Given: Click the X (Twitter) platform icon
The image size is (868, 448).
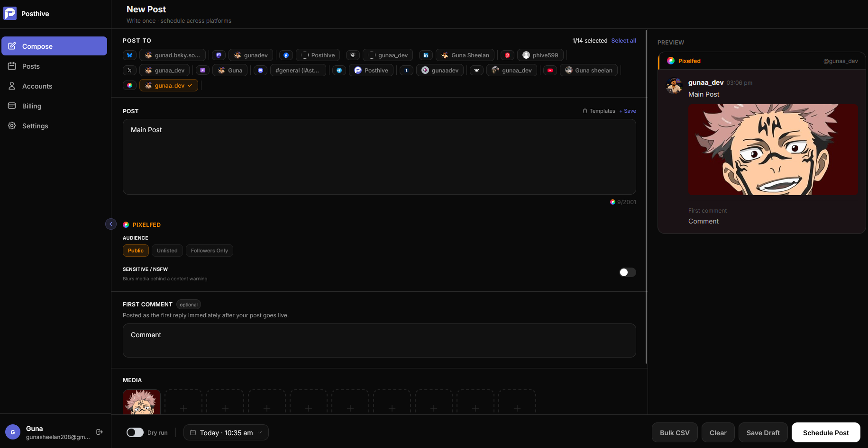Looking at the screenshot, I should click(129, 71).
